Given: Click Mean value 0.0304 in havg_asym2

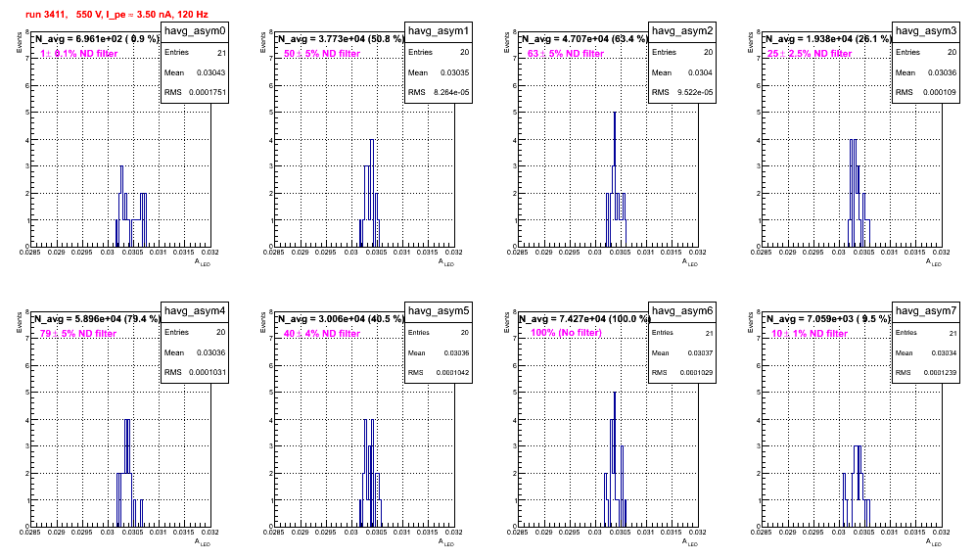Looking at the screenshot, I should pyautogui.click(x=700, y=72).
